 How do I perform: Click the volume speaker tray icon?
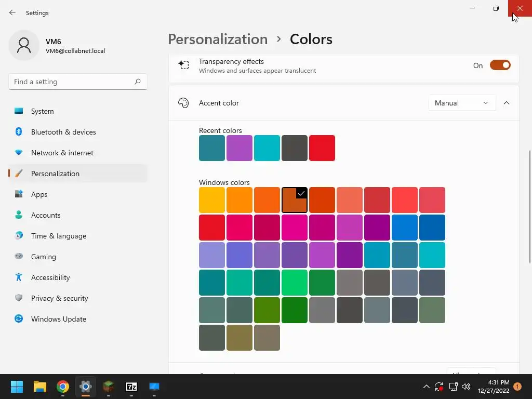pos(466,387)
